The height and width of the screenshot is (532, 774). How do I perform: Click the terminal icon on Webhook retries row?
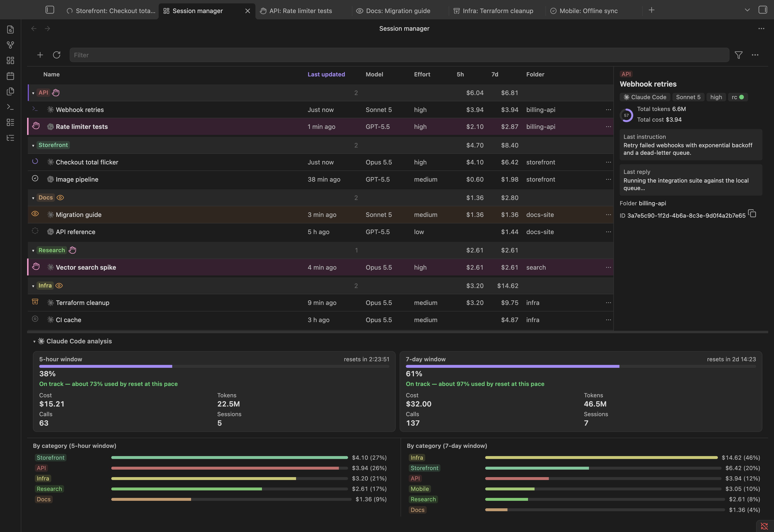[x=35, y=109]
